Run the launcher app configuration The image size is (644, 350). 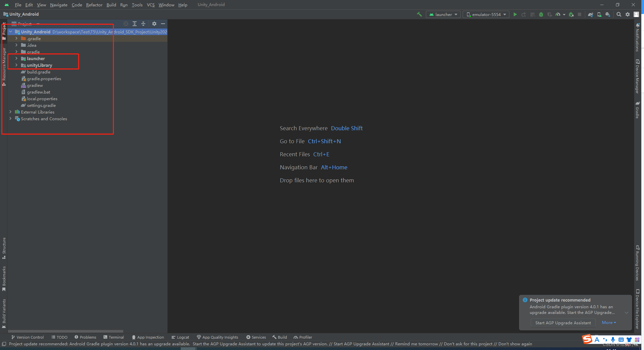click(515, 14)
